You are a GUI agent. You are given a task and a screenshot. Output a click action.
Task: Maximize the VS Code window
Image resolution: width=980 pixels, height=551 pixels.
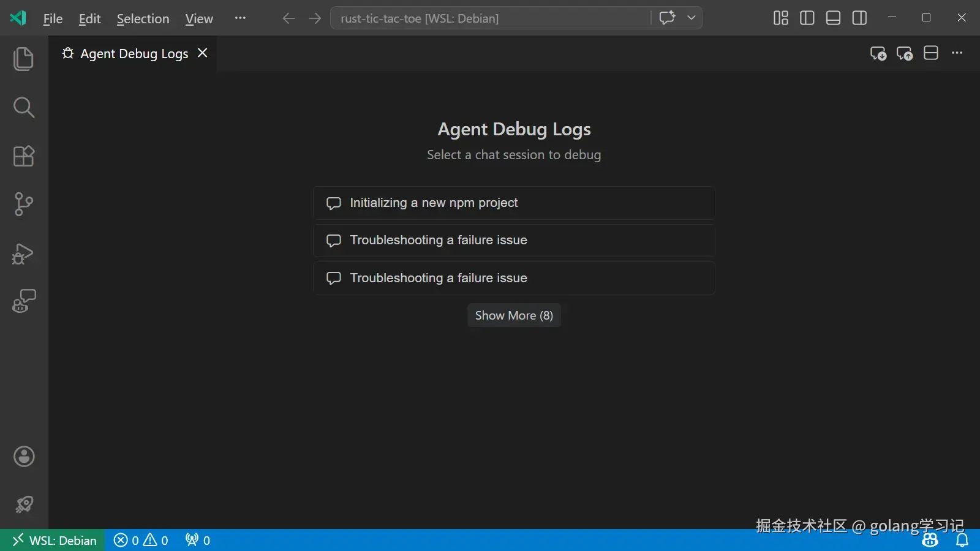pos(926,18)
